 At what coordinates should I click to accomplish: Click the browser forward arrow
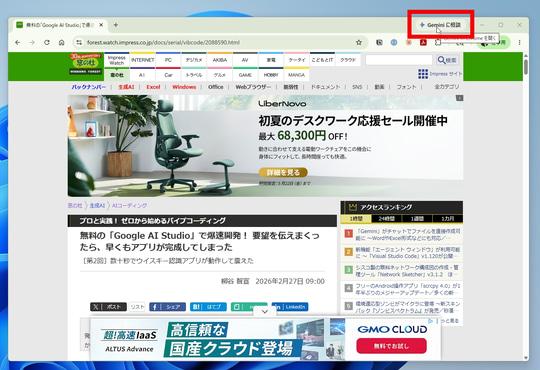(x=32, y=42)
